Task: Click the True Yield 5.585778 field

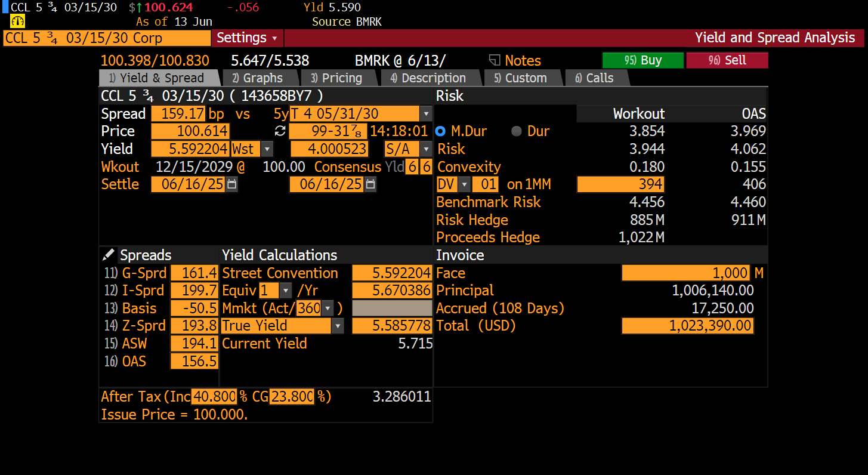Action: click(x=392, y=326)
